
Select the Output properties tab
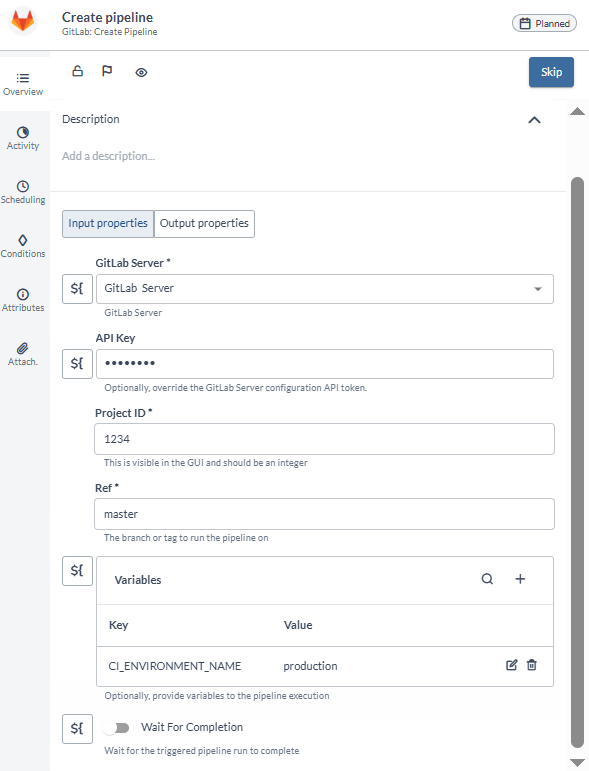[x=204, y=224]
